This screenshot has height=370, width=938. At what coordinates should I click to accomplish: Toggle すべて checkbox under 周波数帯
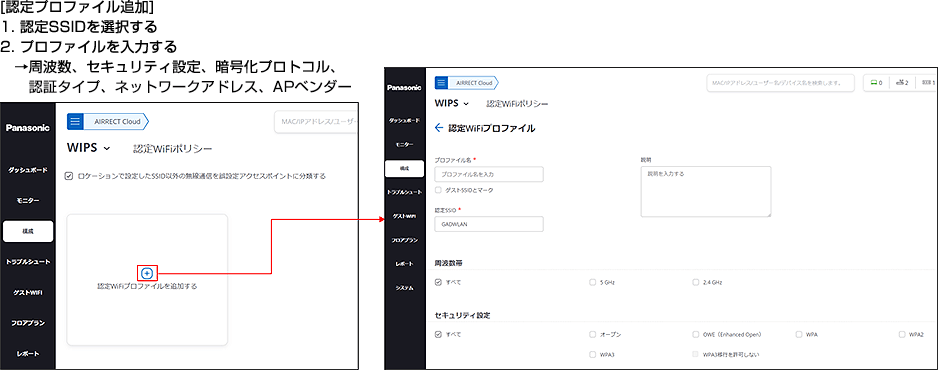(x=438, y=282)
